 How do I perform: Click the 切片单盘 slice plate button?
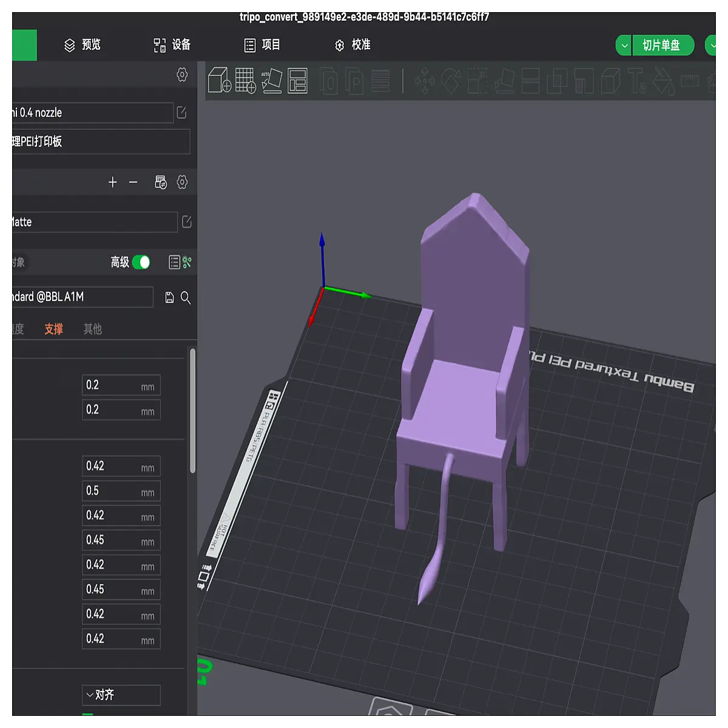[x=662, y=45]
